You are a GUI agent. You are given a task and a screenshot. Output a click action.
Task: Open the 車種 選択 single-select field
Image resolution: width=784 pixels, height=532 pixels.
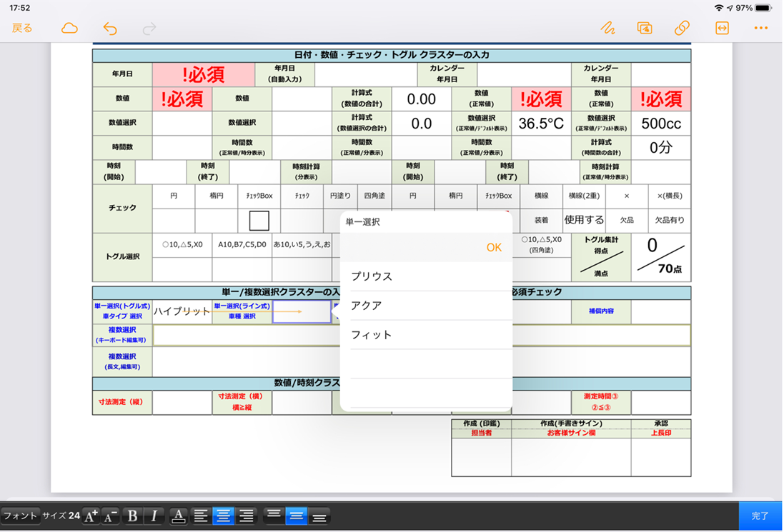click(302, 311)
